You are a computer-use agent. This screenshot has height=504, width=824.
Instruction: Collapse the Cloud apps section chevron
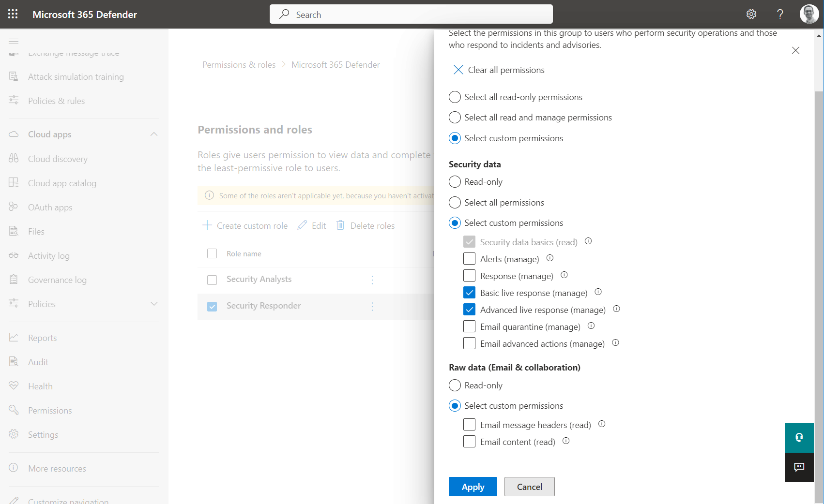pyautogui.click(x=154, y=134)
